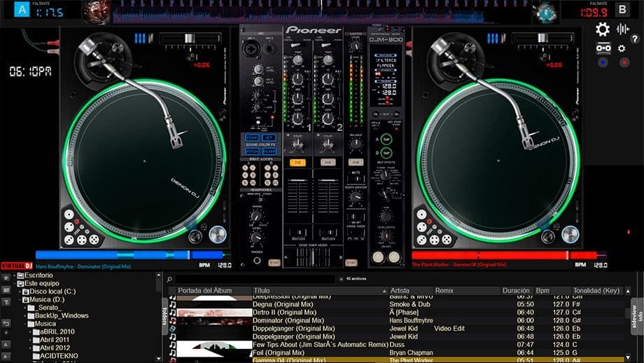Click the second sidebar icon below the star

6,290
